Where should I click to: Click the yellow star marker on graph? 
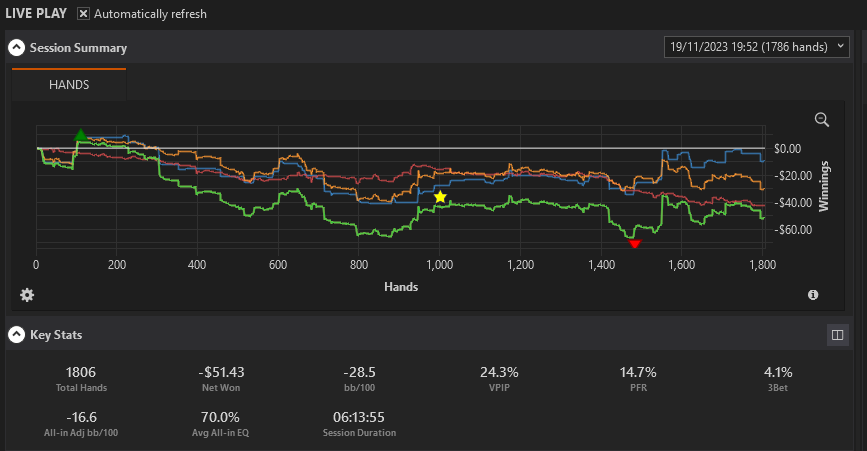point(440,197)
